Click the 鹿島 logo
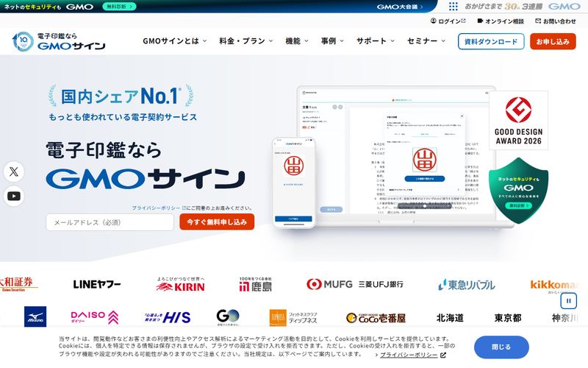This screenshot has height=368, width=588. click(x=255, y=285)
